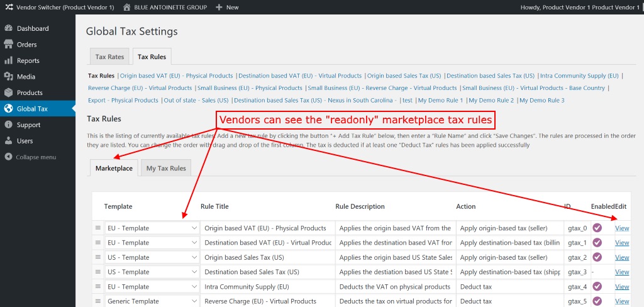This screenshot has width=644, height=307.
Task: Grab the drag handle for gtax_3 row
Action: click(x=97, y=272)
